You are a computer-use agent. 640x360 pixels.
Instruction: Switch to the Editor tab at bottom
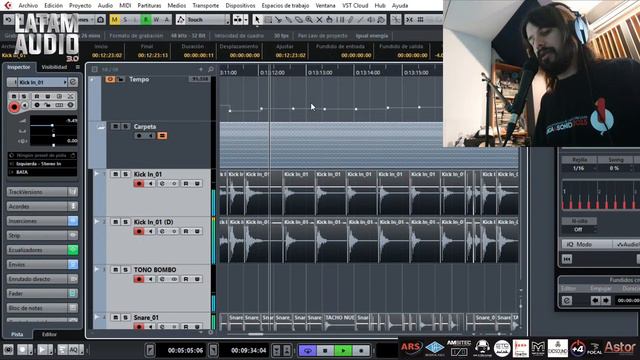(49, 334)
